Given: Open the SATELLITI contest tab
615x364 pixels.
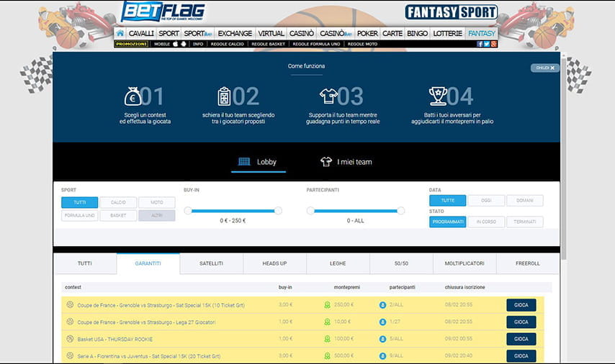Looking at the screenshot, I should tap(212, 263).
